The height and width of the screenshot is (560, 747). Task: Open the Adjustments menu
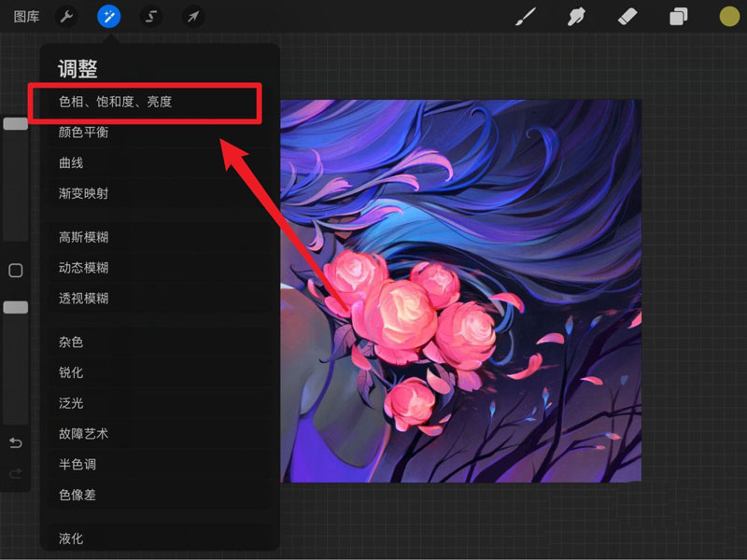tap(108, 16)
